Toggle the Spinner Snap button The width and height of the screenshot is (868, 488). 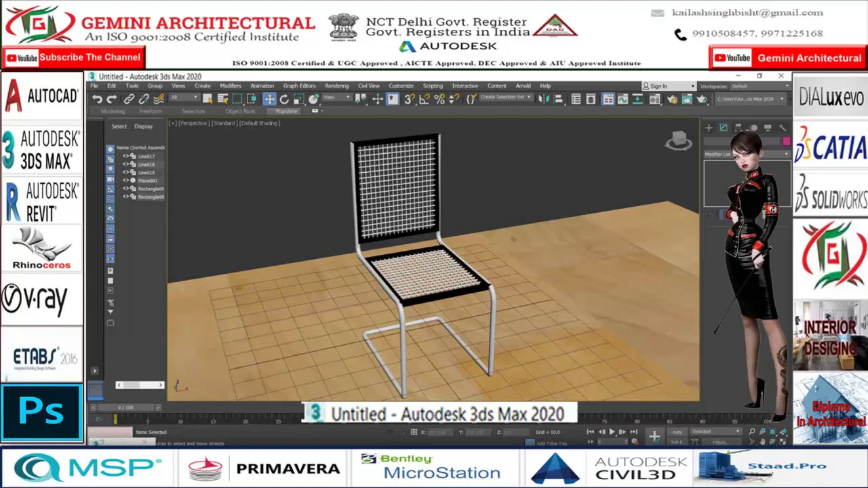pos(454,100)
